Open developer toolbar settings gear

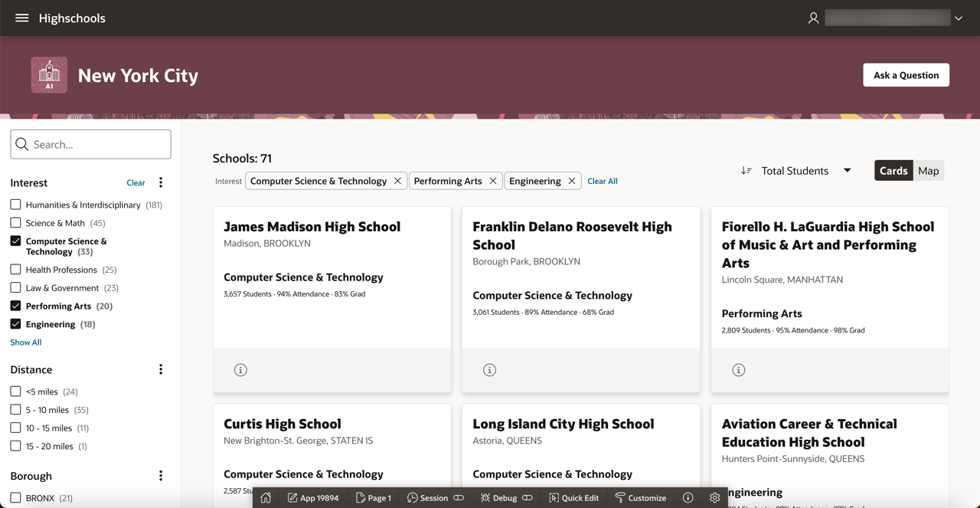[x=714, y=498]
